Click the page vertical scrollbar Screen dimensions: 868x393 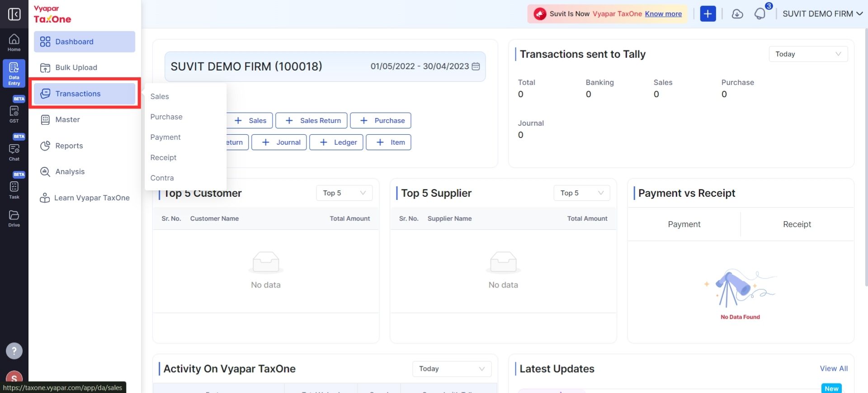(x=866, y=158)
